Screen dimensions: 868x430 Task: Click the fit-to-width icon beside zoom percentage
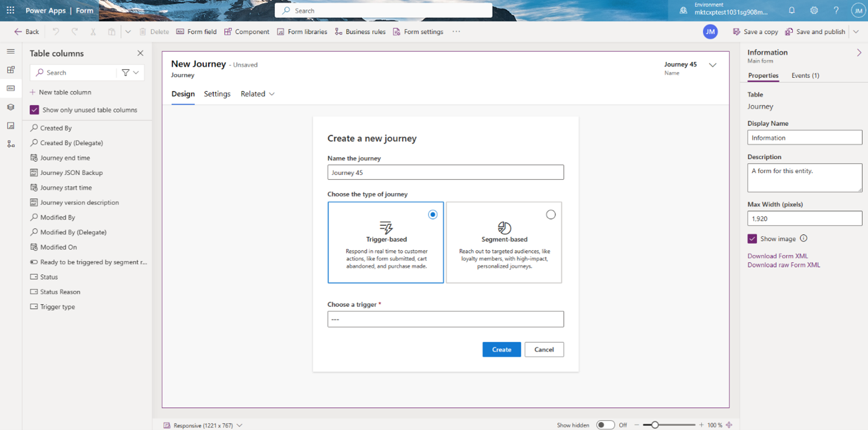729,425
